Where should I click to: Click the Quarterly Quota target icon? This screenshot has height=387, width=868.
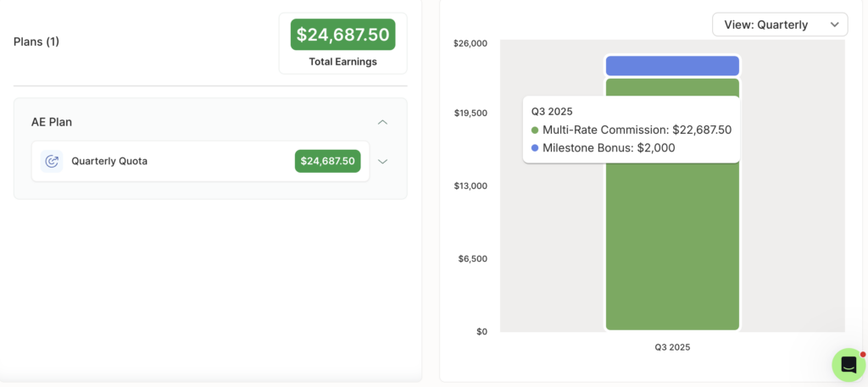(x=52, y=162)
